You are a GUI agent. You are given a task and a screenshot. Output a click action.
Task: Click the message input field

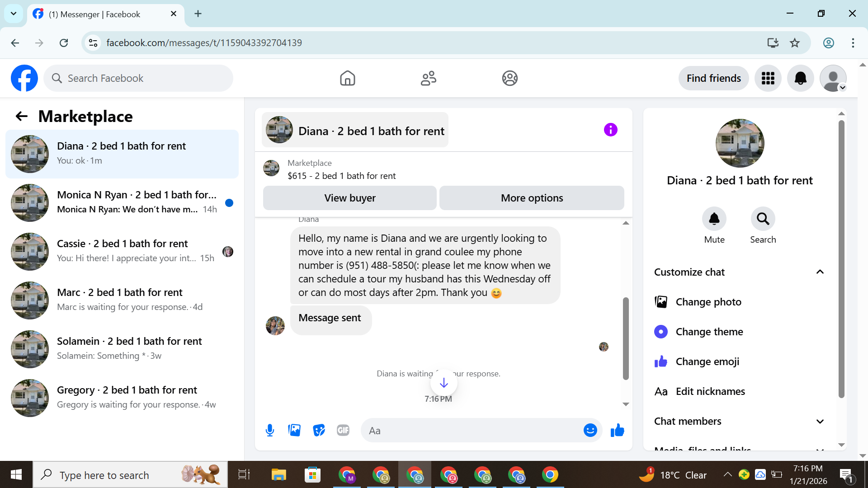pos(472,431)
